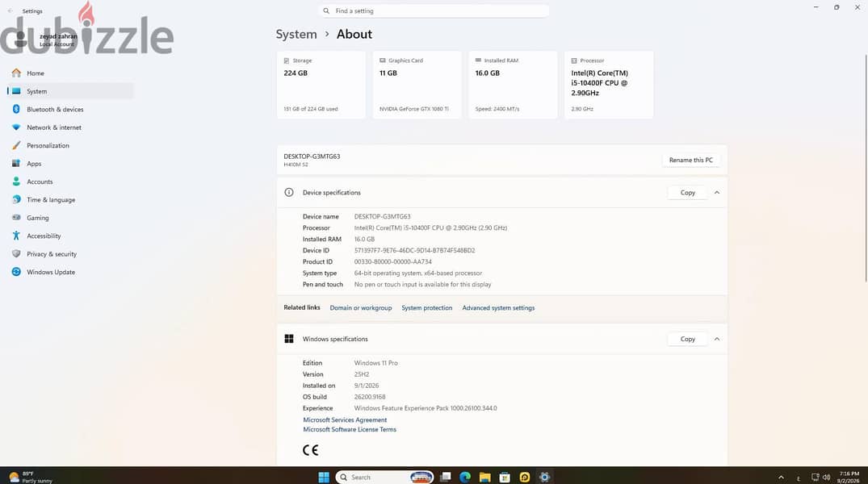The image size is (868, 484).
Task: Open the yellow app icon on taskbar
Action: click(x=524, y=477)
